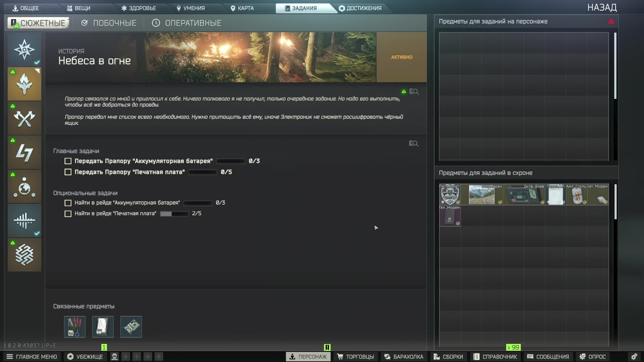Click the НАЗАД back button

(602, 7)
